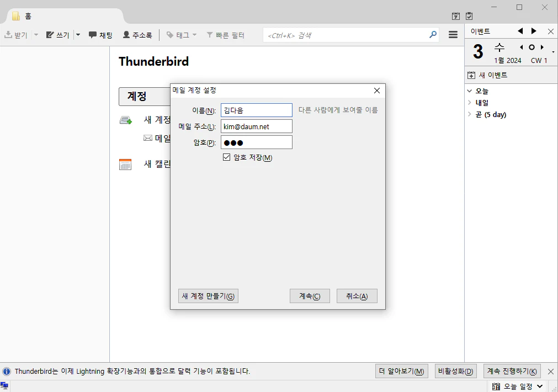Collapse the 오늘 section

[x=469, y=91]
